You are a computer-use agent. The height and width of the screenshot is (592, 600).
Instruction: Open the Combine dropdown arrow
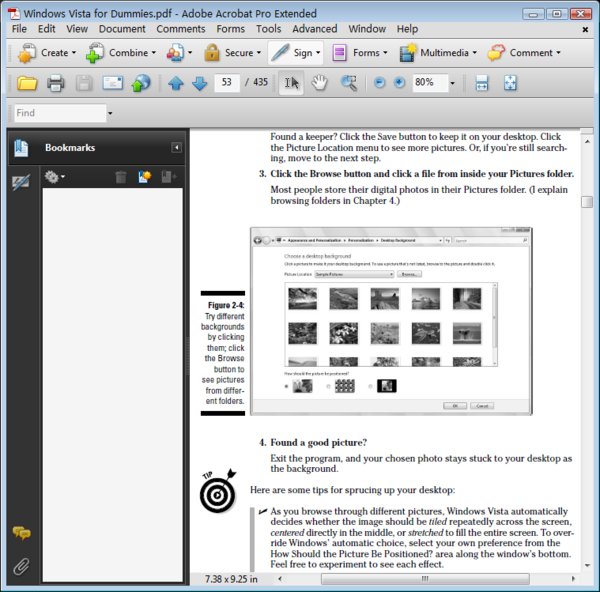[x=154, y=52]
